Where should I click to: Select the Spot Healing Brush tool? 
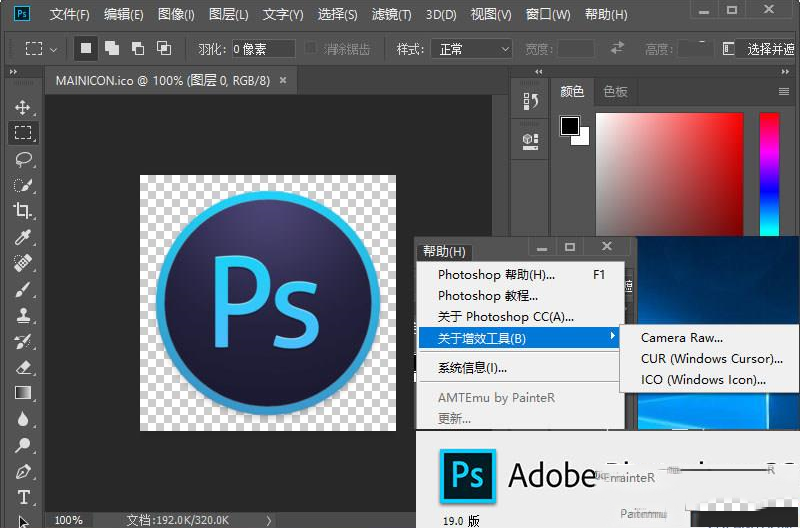[x=22, y=264]
